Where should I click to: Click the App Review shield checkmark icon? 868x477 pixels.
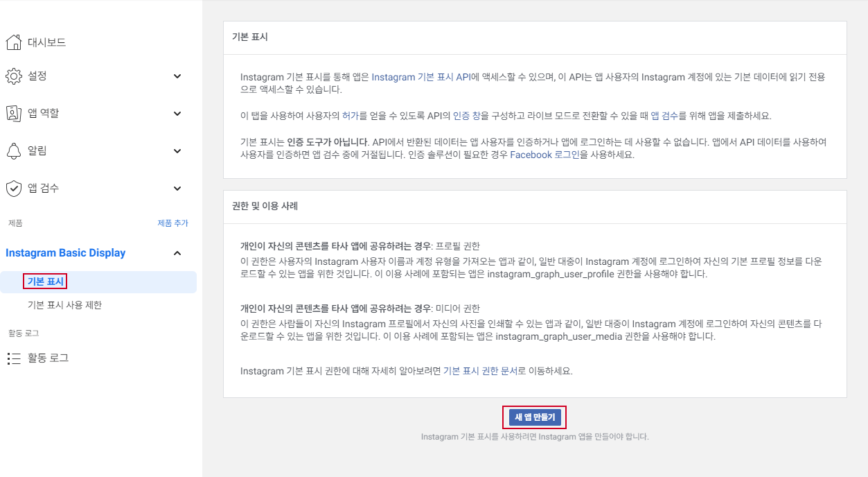pyautogui.click(x=14, y=189)
